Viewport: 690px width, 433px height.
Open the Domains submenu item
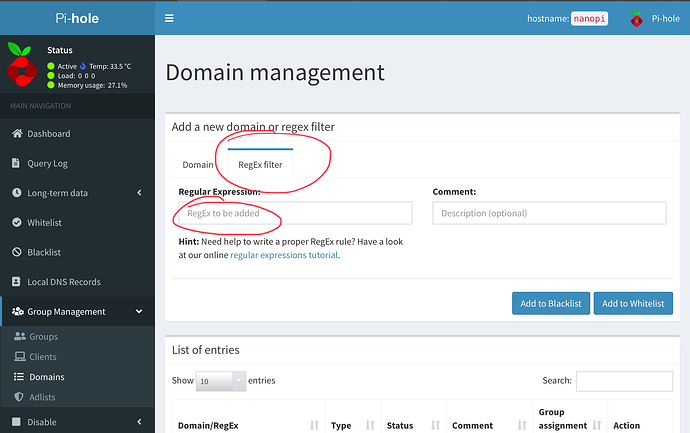click(47, 377)
